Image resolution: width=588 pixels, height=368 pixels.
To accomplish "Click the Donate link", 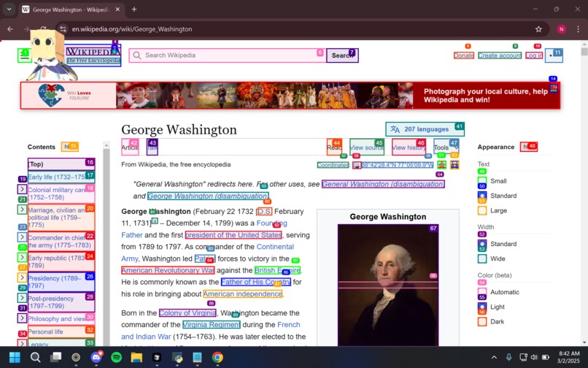I will (464, 55).
